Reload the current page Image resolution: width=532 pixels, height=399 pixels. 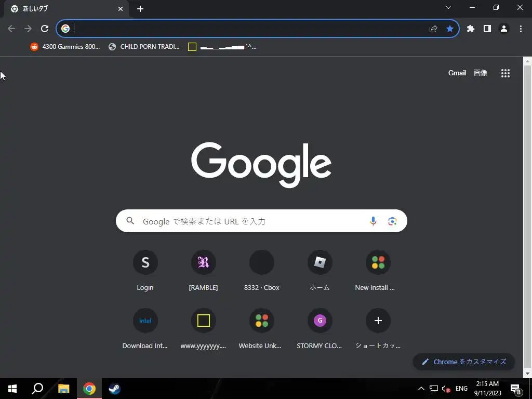45,29
